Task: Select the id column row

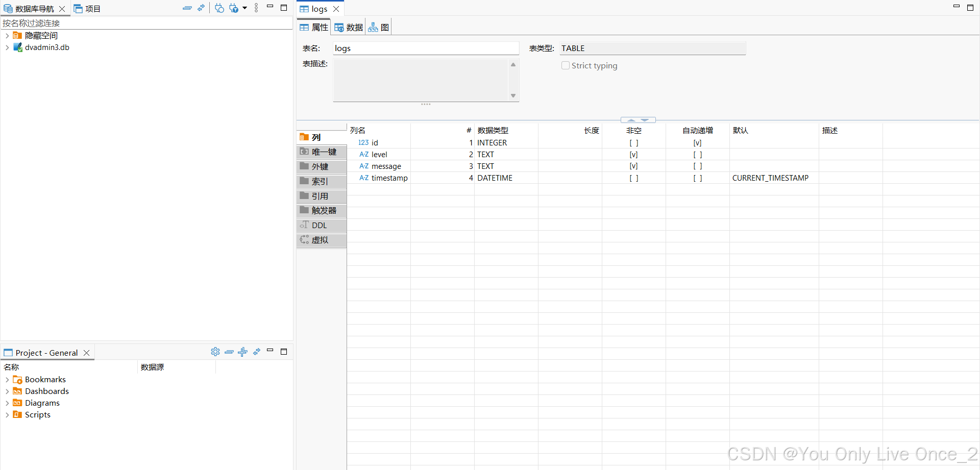Action: 663,143
